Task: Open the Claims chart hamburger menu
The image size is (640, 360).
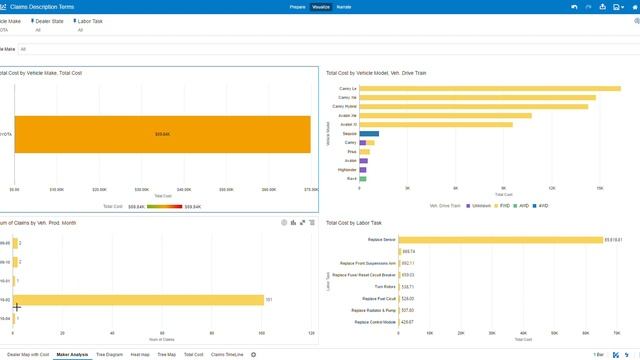Action: coord(312,222)
